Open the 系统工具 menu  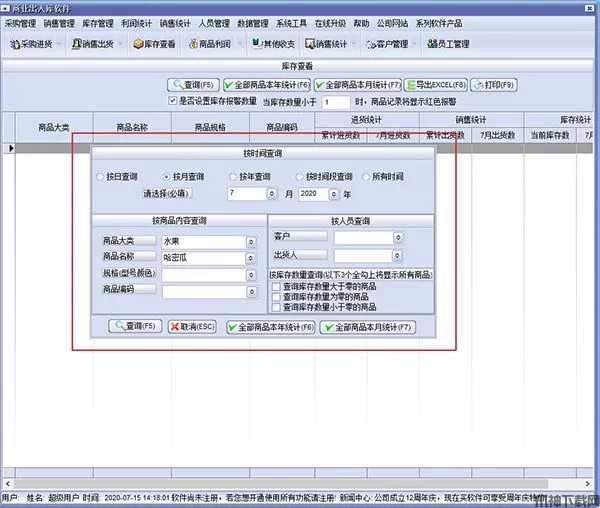click(293, 22)
